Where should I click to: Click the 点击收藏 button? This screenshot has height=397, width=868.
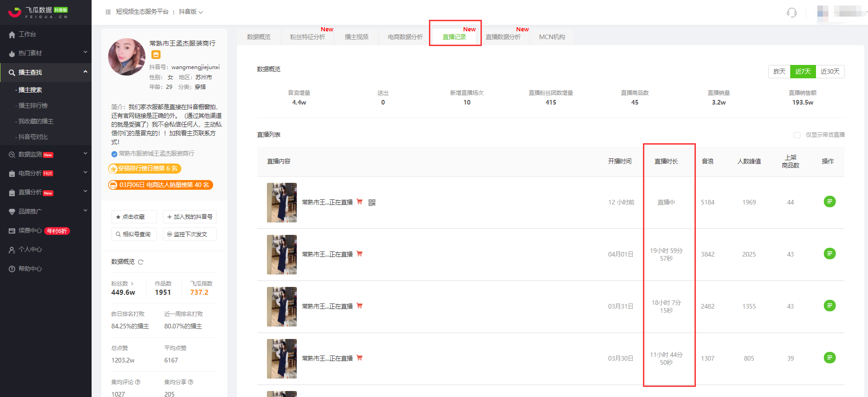[134, 217]
